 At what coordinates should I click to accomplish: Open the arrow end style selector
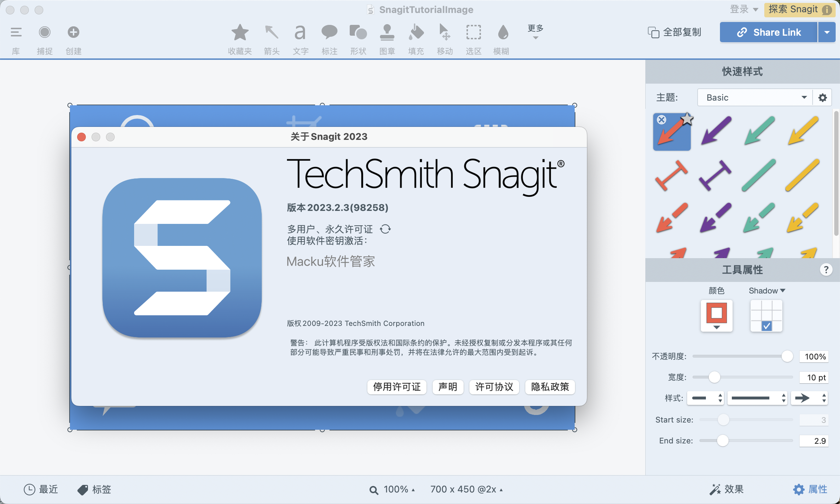(x=809, y=398)
